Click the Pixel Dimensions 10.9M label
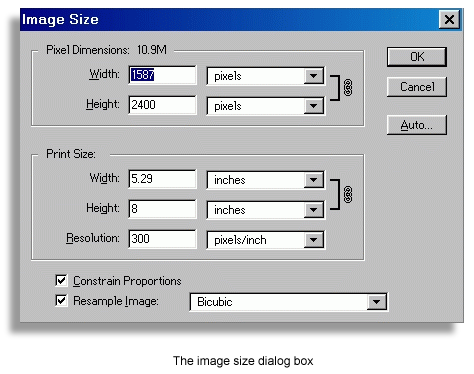Viewport: 474px width, 374px height. [106, 50]
